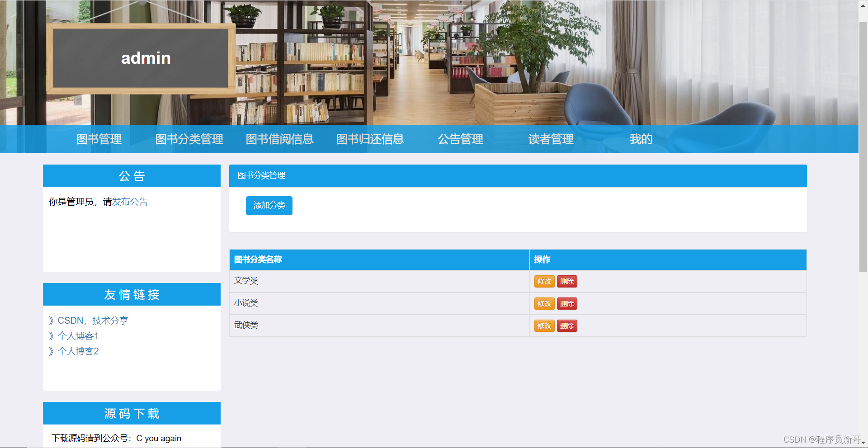Image resolution: width=868 pixels, height=448 pixels.
Task: Click 删除 for 小说类 category
Action: [567, 303]
